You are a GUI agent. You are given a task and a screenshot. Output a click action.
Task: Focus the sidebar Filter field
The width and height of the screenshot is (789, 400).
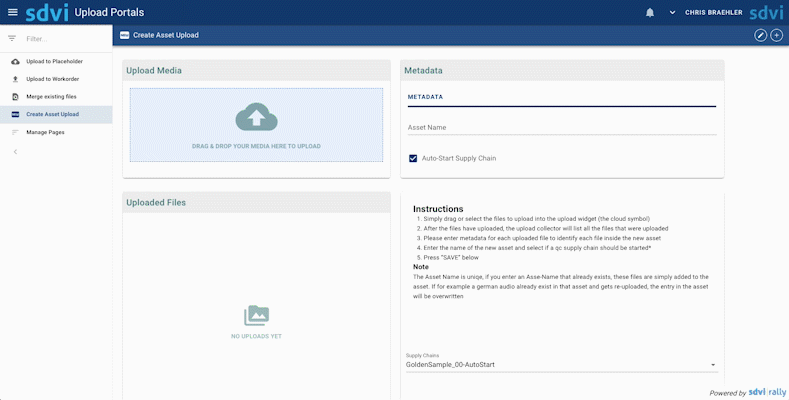click(x=65, y=39)
